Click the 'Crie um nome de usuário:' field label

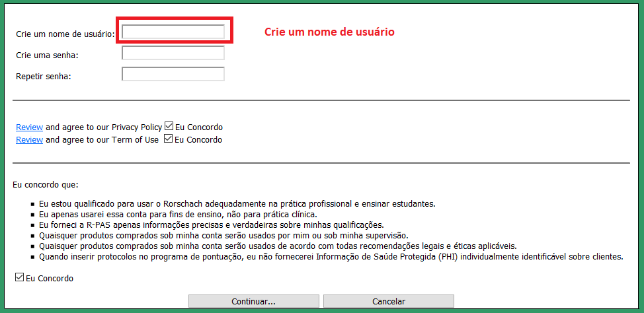(65, 34)
